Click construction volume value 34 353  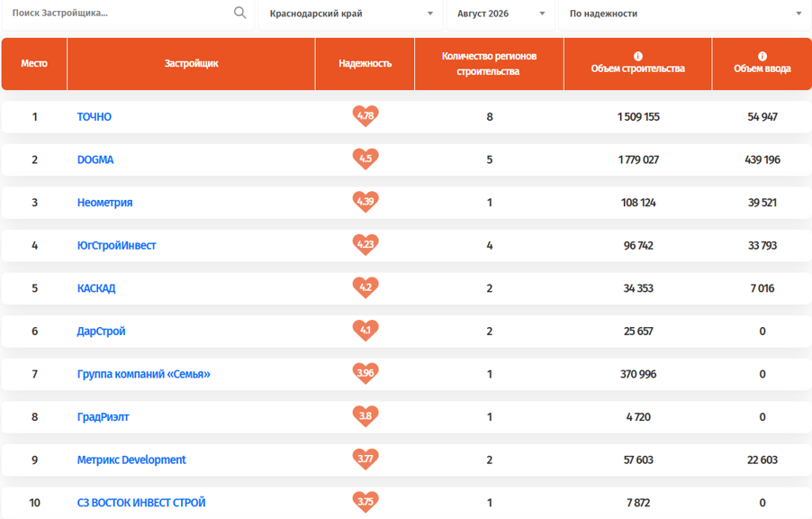tap(638, 288)
